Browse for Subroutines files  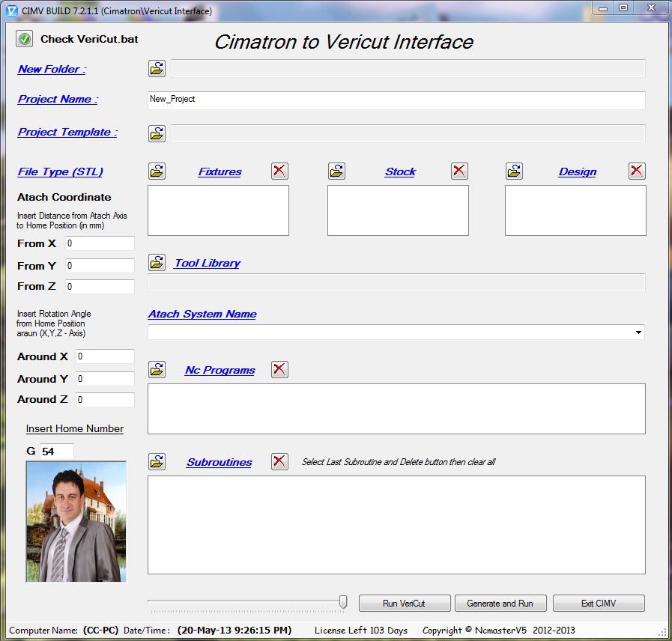157,461
